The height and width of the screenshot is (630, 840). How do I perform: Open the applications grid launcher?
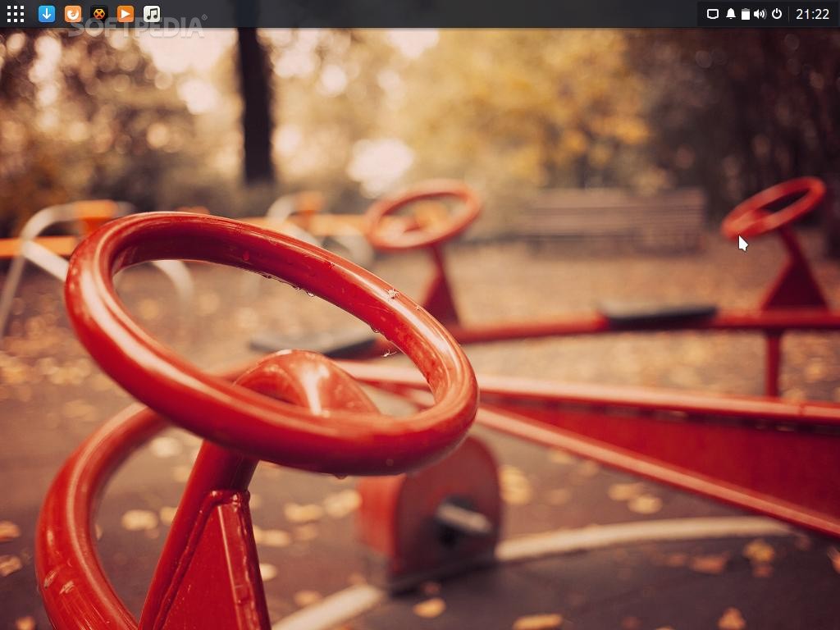coord(15,14)
